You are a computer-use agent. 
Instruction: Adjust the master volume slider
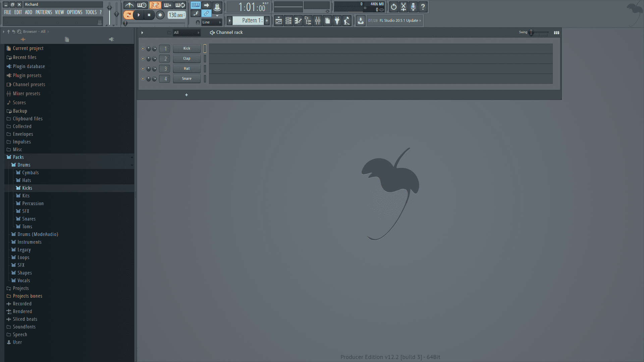(109, 7)
